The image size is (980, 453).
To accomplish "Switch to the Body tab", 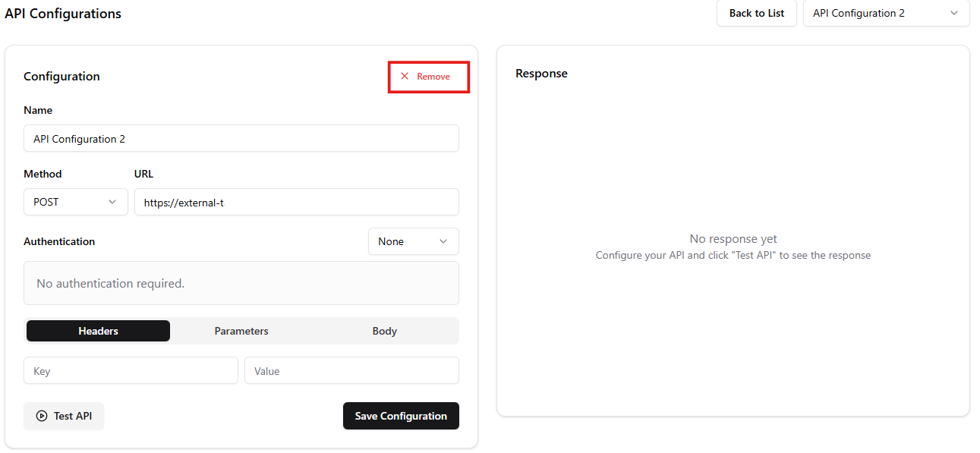I will click(x=384, y=331).
